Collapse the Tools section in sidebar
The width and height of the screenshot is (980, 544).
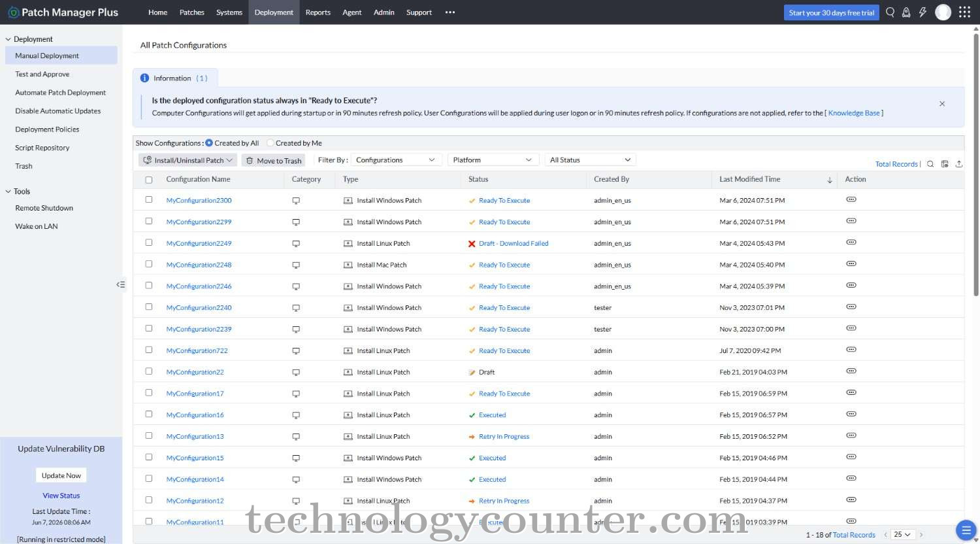(x=8, y=192)
